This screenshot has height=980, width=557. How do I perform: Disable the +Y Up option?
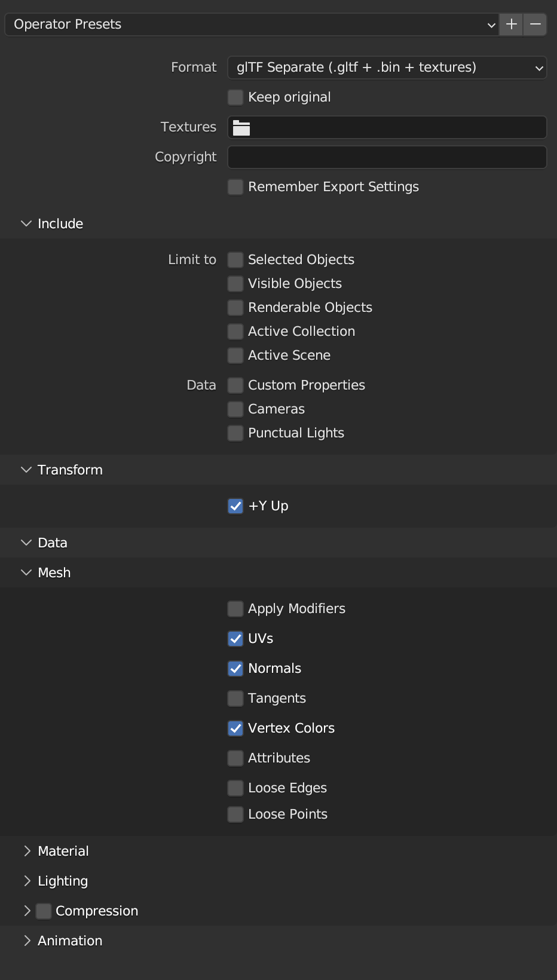[235, 506]
